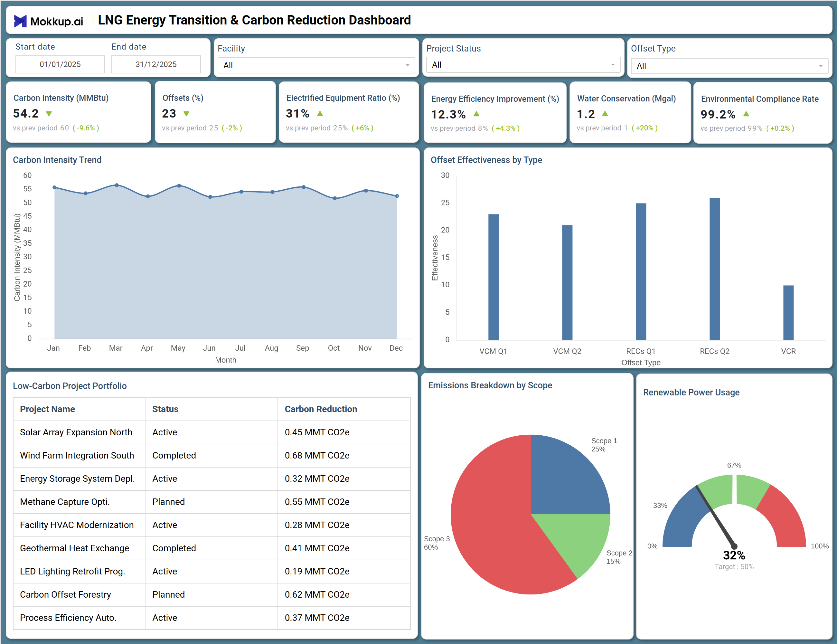
Task: Click the '(-9.6%)' change indicator
Action: click(86, 128)
